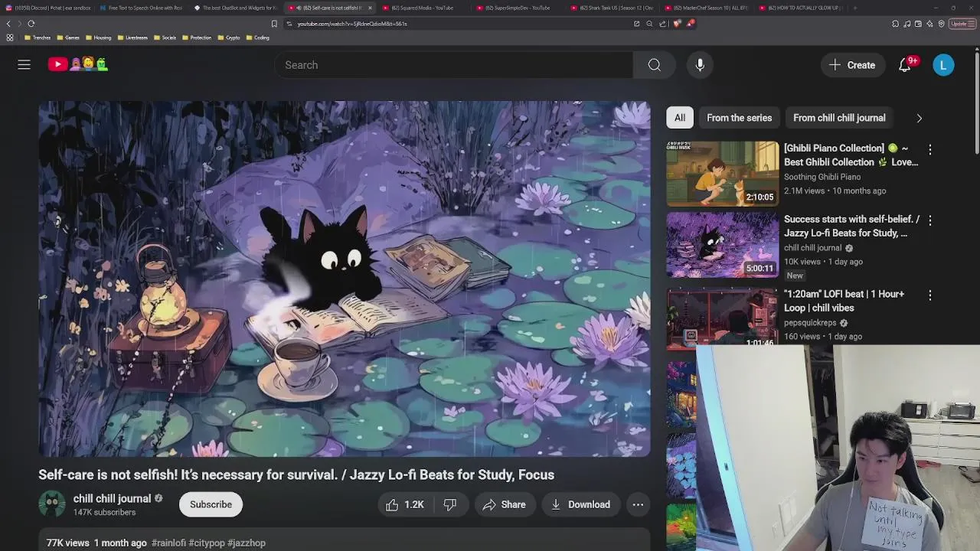Open a new browser tab with plus
Viewport: 980px width, 551px height.
point(854,8)
